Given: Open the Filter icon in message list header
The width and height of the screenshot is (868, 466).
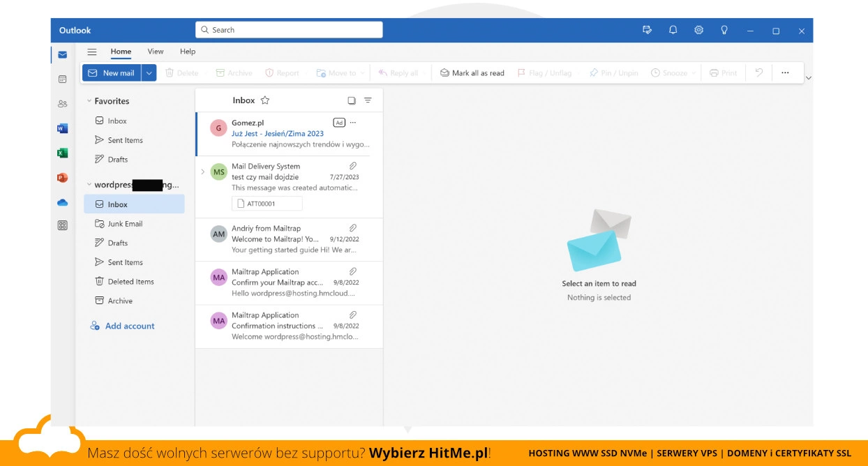Looking at the screenshot, I should [368, 100].
